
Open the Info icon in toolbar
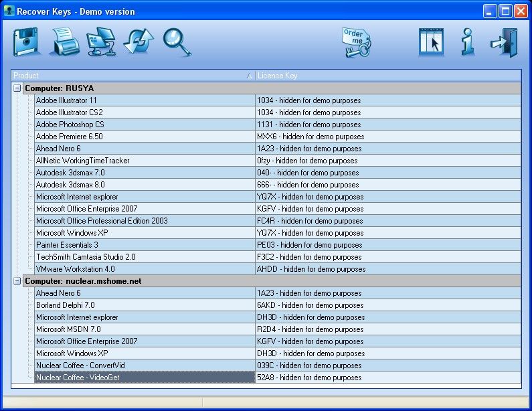[468, 42]
